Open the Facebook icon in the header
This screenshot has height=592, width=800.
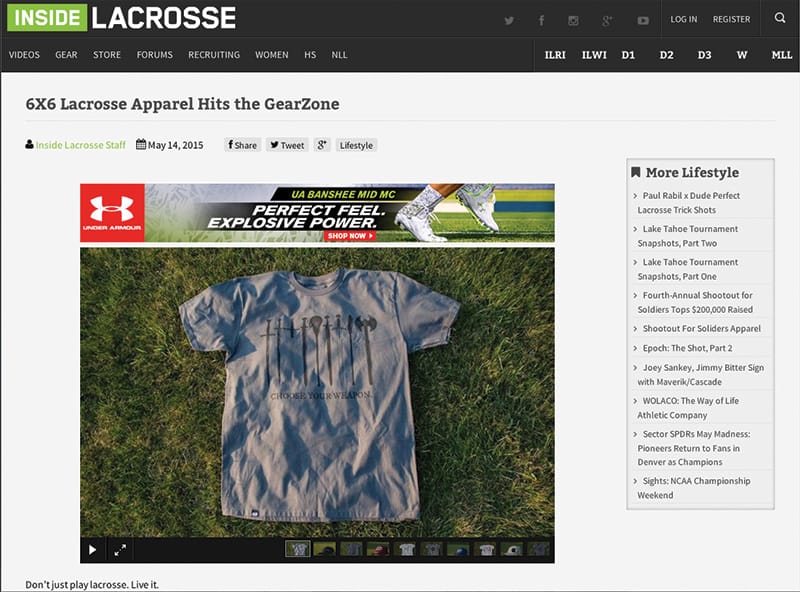click(x=541, y=20)
